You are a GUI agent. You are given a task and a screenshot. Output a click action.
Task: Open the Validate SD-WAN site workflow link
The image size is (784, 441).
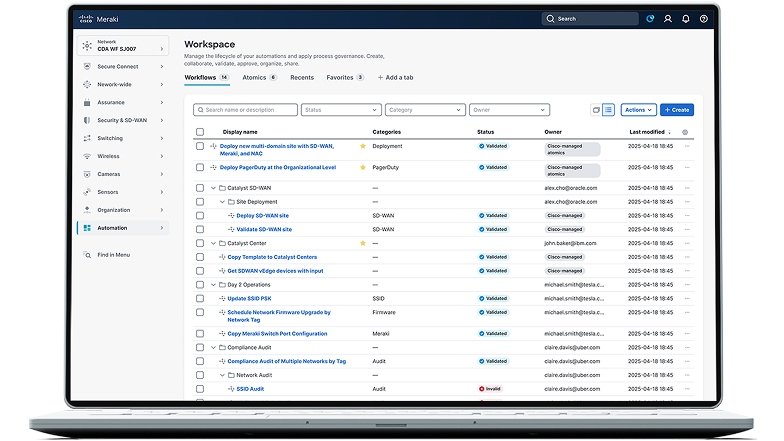(264, 229)
